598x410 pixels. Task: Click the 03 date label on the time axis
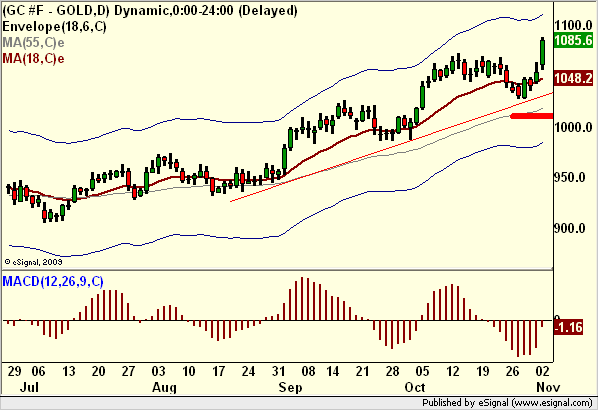(x=158, y=371)
